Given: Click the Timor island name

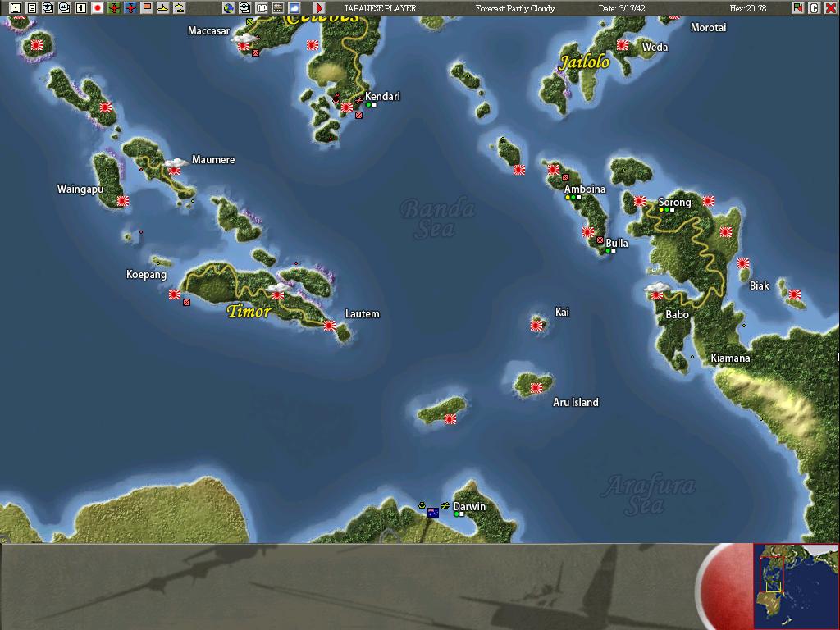Looking at the screenshot, I should (249, 311).
